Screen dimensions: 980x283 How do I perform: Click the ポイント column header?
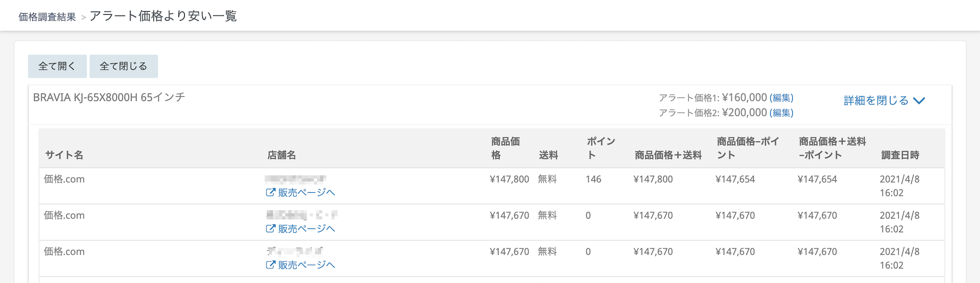(x=600, y=148)
